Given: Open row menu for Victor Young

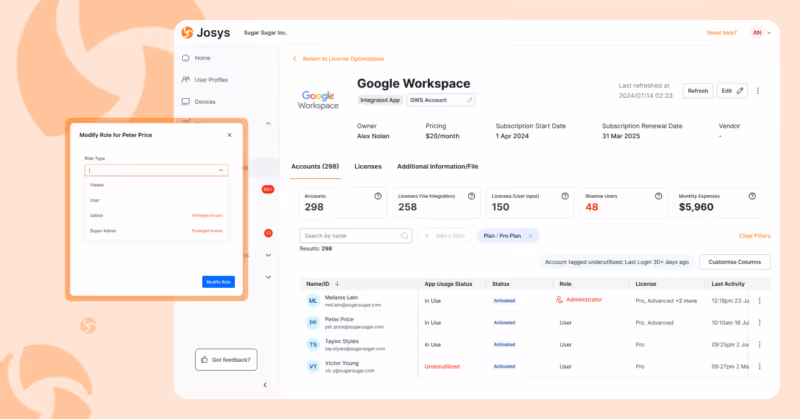Looking at the screenshot, I should (760, 366).
